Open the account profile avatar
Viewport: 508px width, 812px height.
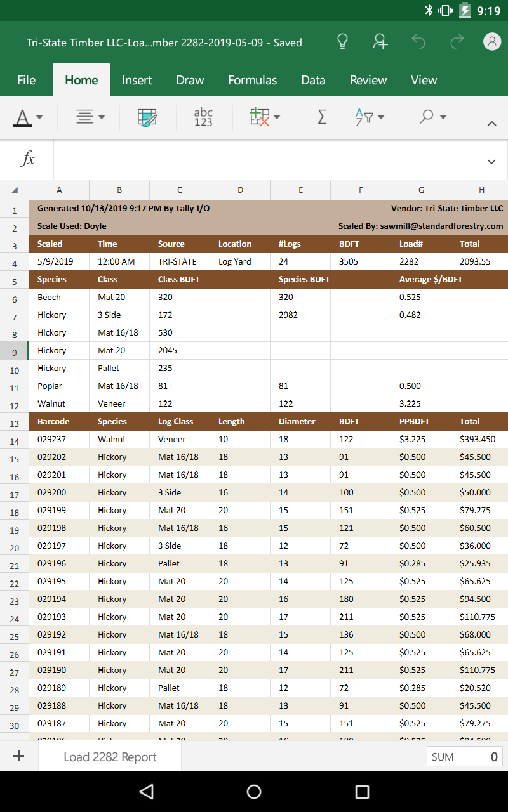tap(492, 42)
